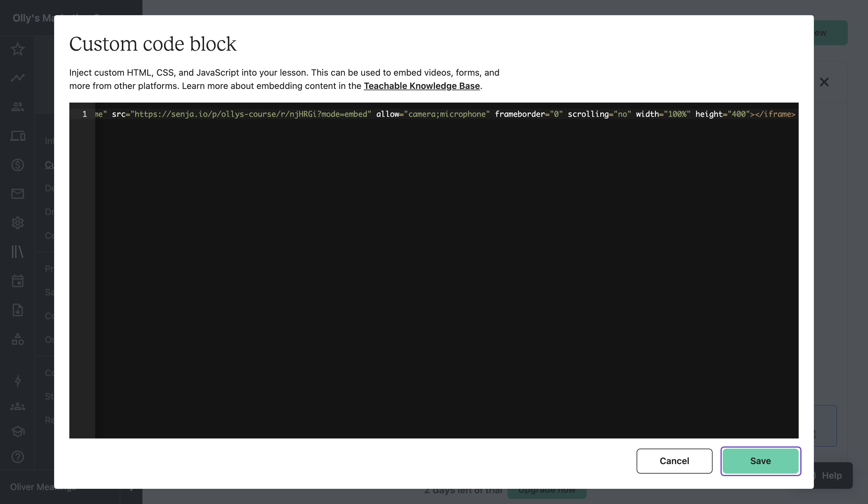Cancel the custom code block dialog
Viewport: 868px width, 504px height.
click(674, 461)
